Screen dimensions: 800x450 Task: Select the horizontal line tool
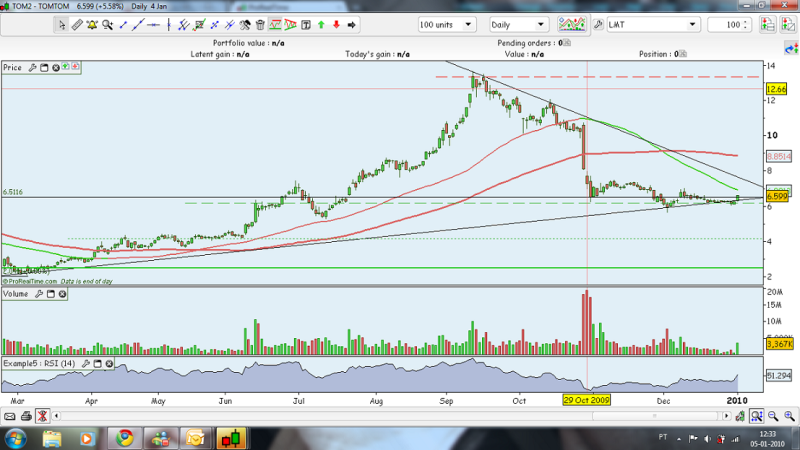point(154,24)
